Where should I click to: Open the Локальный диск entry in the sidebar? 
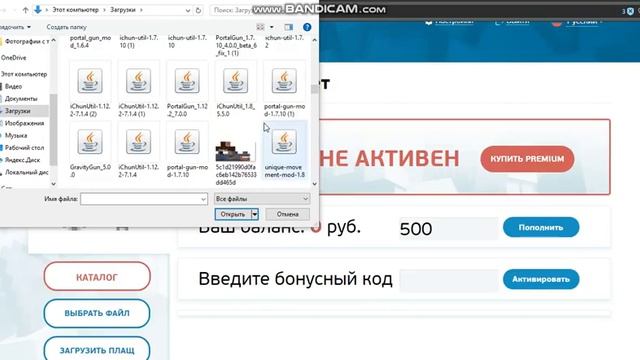(x=26, y=172)
